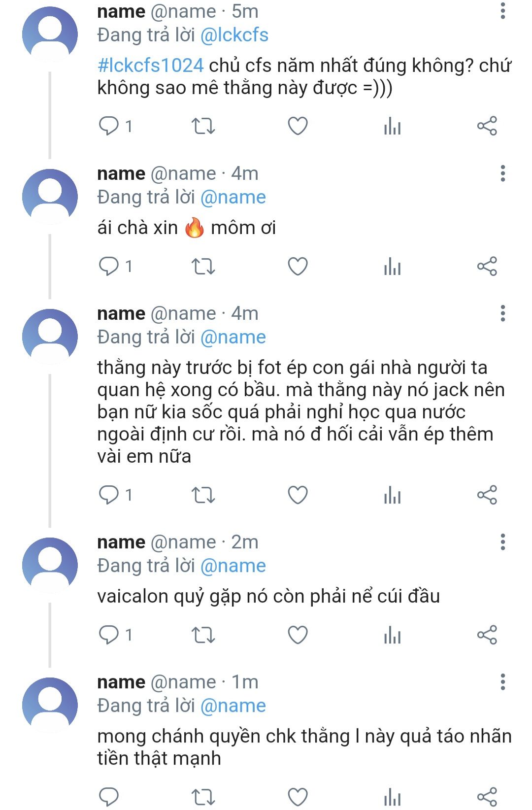
Task: Open more options on the fire emoji tweet
Action: (502, 173)
